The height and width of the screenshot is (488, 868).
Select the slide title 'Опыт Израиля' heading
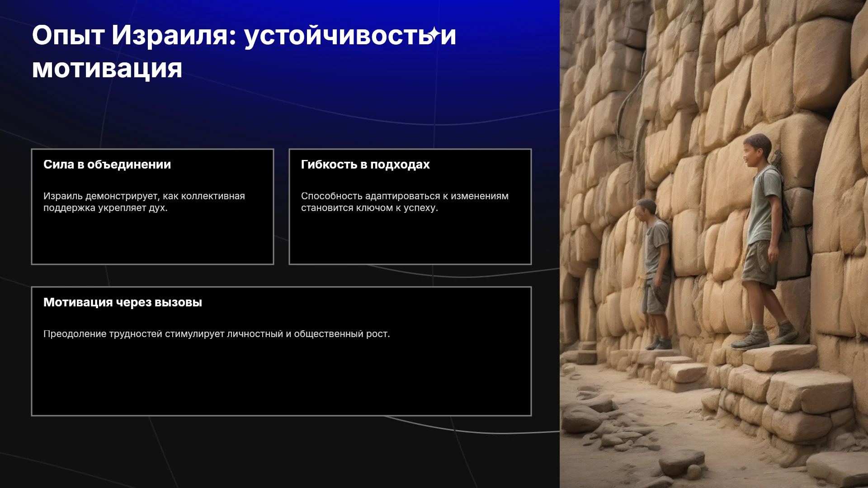point(244,51)
